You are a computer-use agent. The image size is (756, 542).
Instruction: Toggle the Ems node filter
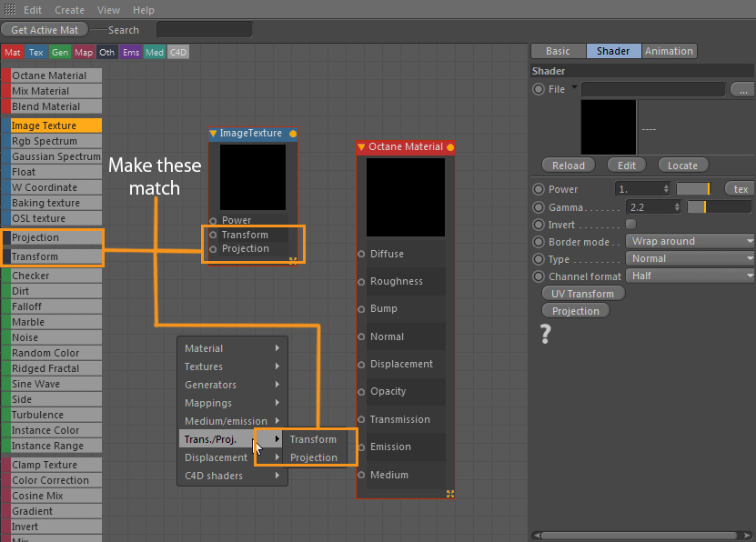(x=131, y=52)
